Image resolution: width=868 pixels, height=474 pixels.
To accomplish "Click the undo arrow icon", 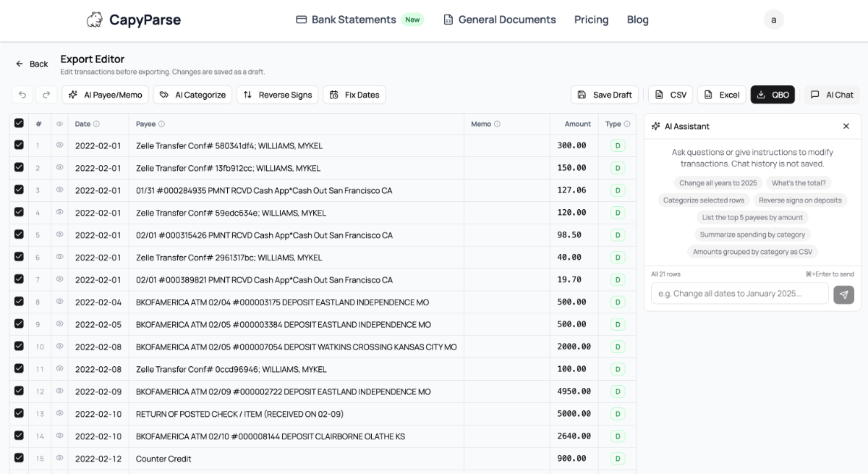I will point(22,95).
